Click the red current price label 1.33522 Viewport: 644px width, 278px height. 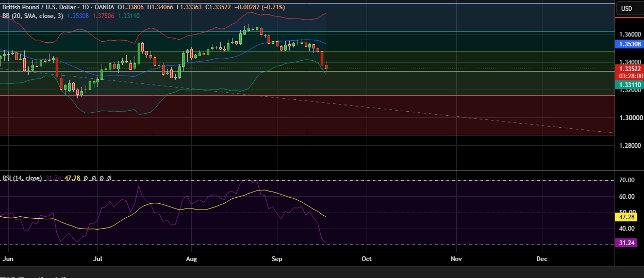630,68
